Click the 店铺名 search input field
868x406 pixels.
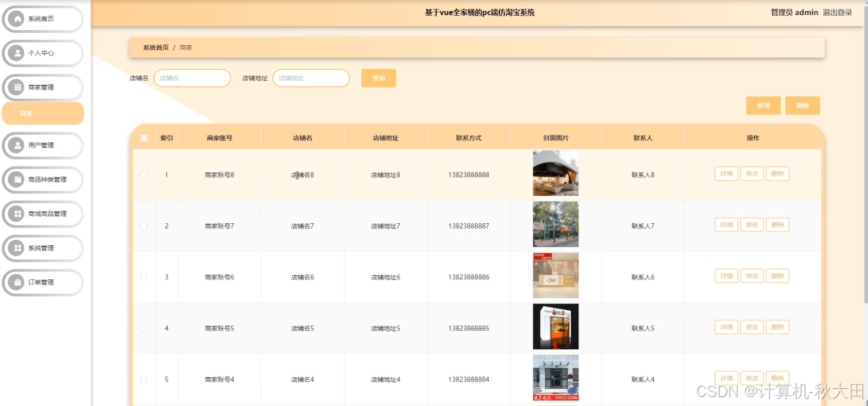(192, 78)
